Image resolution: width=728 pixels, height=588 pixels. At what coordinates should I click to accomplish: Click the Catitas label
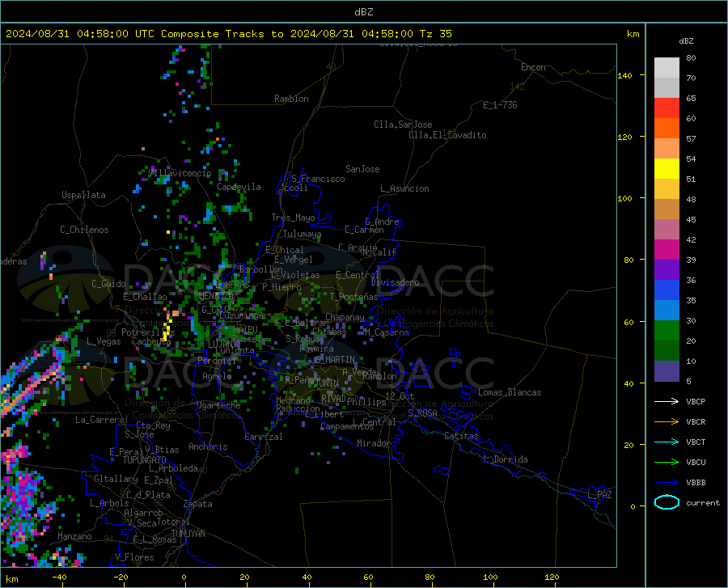[461, 436]
